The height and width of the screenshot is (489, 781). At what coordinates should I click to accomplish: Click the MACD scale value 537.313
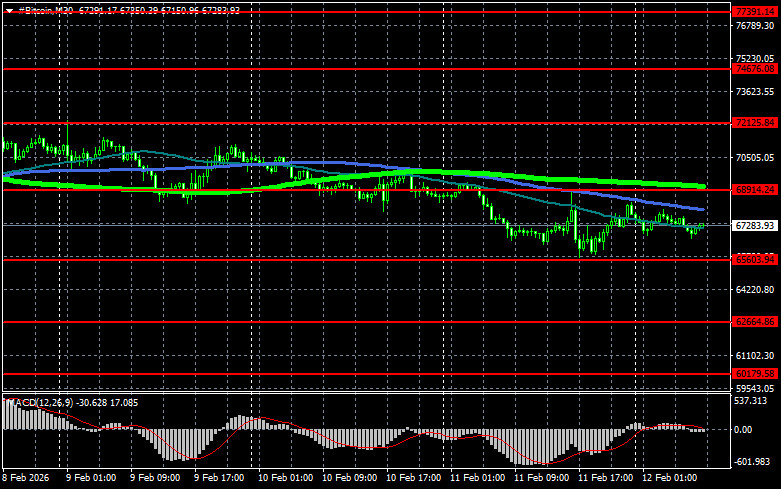[751, 401]
